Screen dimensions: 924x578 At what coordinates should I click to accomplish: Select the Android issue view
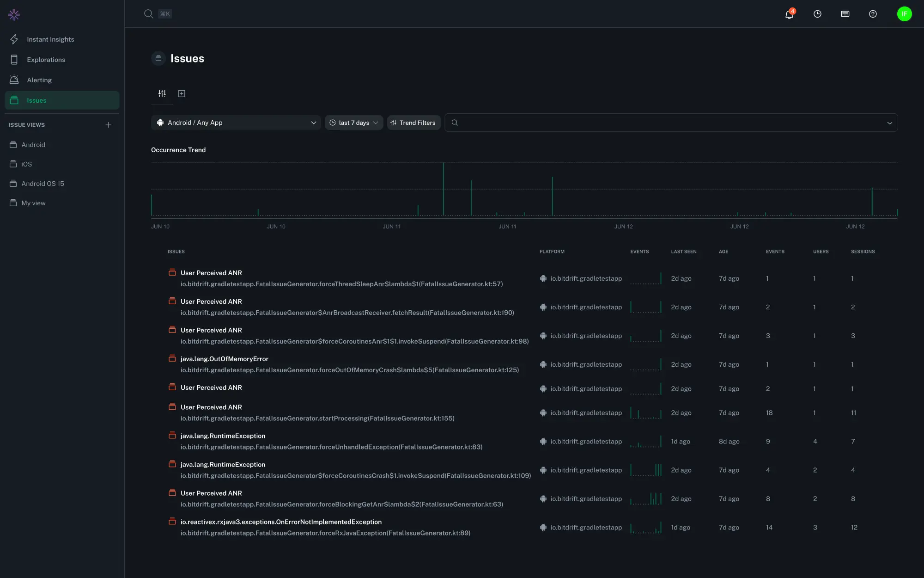point(33,145)
